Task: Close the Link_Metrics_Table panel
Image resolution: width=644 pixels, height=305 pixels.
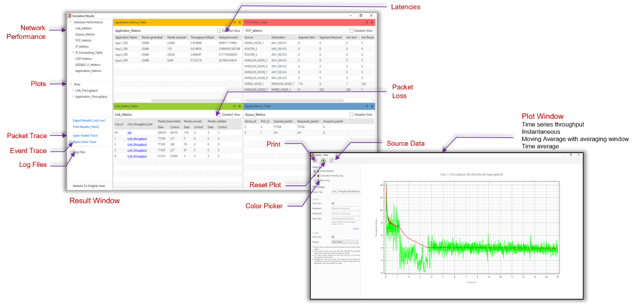Action: 239,106
